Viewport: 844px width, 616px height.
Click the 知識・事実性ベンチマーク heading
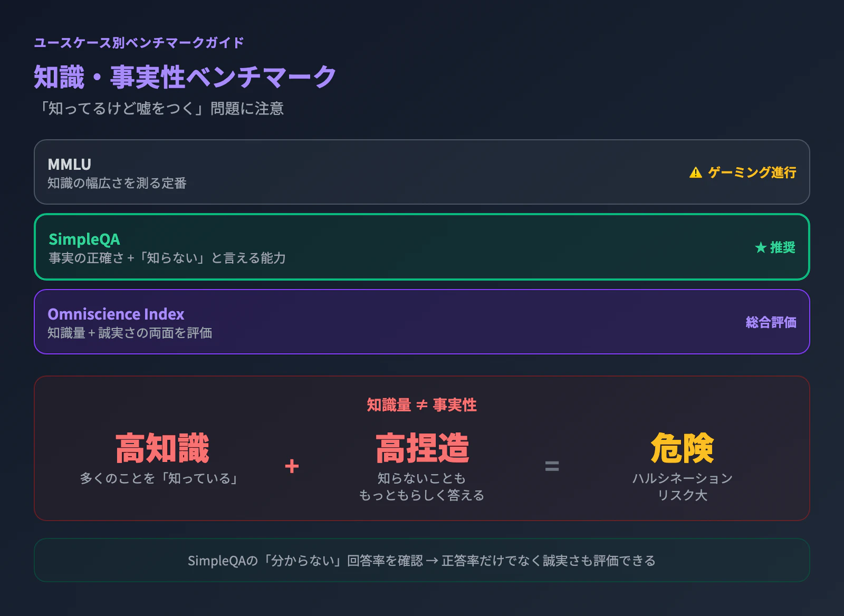click(185, 77)
